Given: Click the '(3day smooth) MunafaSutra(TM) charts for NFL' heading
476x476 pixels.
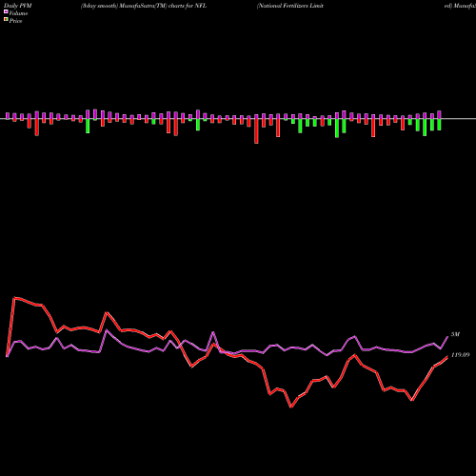Looking at the screenshot, I should coord(144,6).
